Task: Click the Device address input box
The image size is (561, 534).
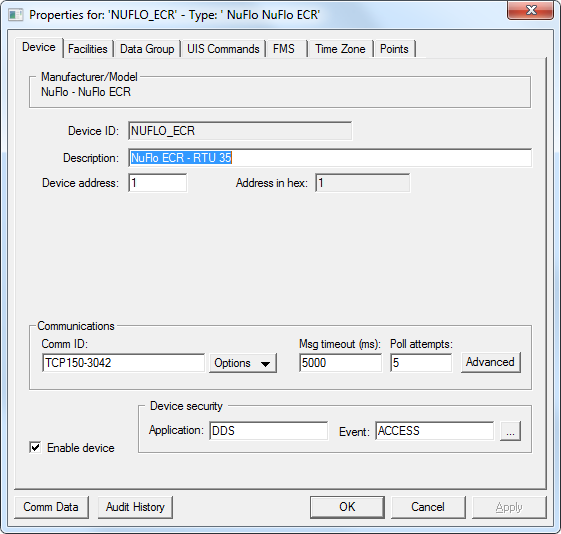Action: [x=158, y=183]
